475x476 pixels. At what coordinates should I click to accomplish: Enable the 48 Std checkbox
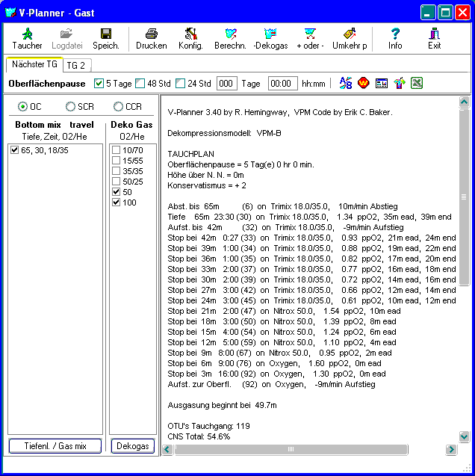click(x=140, y=84)
